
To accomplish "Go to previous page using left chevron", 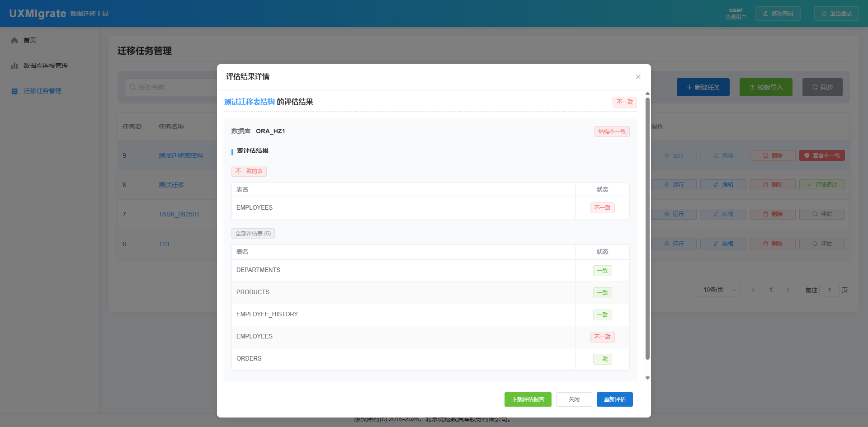I will click(753, 290).
